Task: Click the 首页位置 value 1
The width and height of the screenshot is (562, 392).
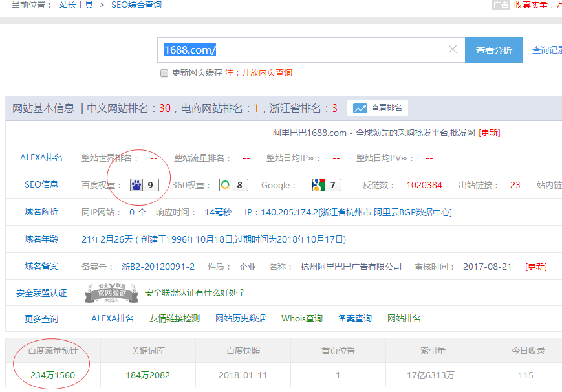Action: 338,375
